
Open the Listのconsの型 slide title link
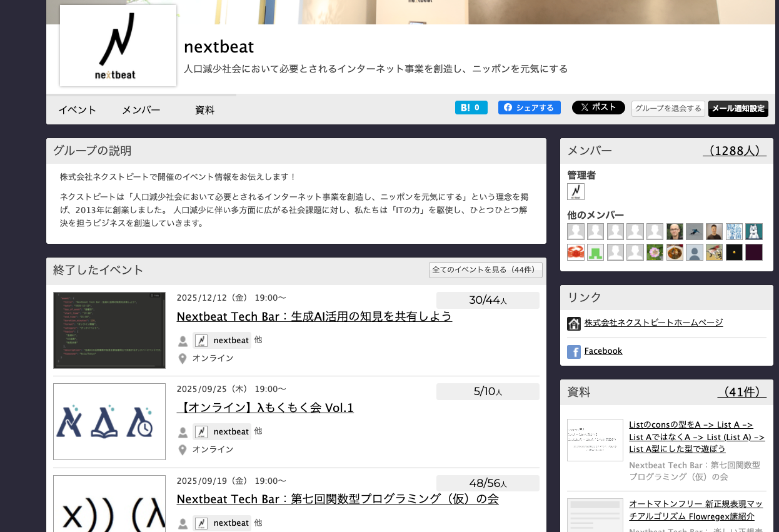coord(697,436)
